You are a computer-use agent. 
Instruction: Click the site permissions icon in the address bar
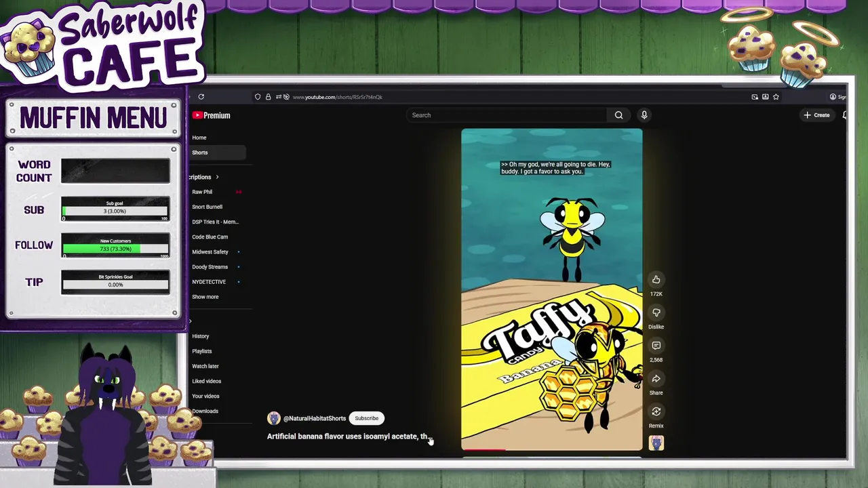click(x=279, y=97)
